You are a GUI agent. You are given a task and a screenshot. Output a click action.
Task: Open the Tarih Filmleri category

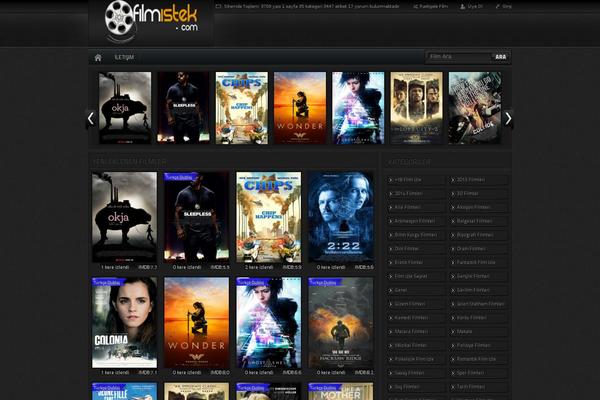(x=478, y=387)
